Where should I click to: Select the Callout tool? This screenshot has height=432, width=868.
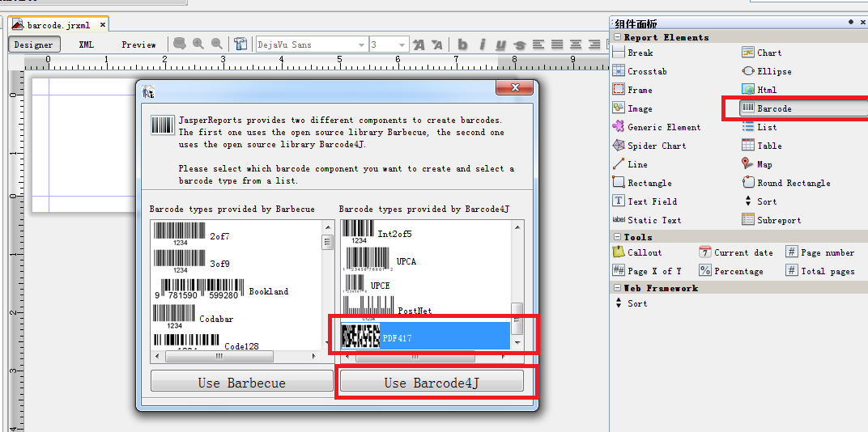point(637,252)
